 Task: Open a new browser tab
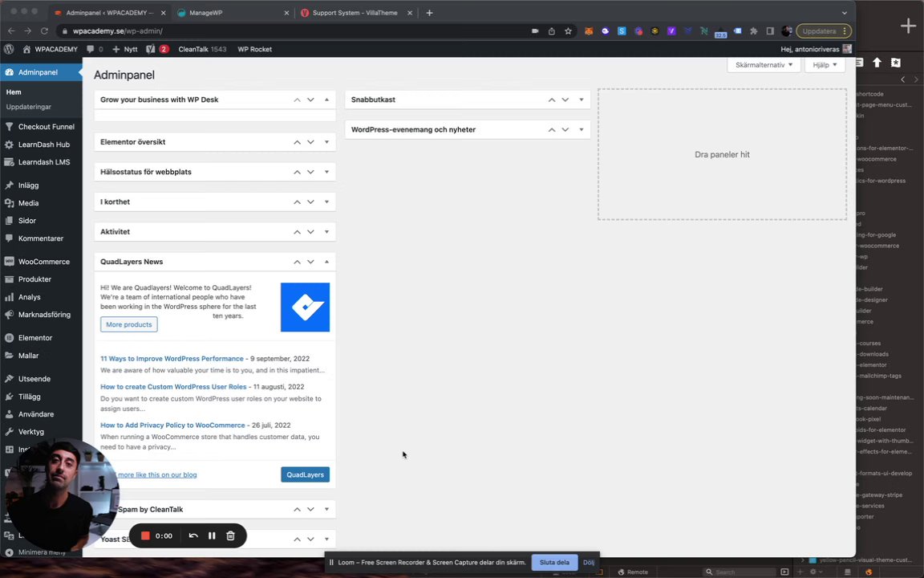click(x=430, y=12)
